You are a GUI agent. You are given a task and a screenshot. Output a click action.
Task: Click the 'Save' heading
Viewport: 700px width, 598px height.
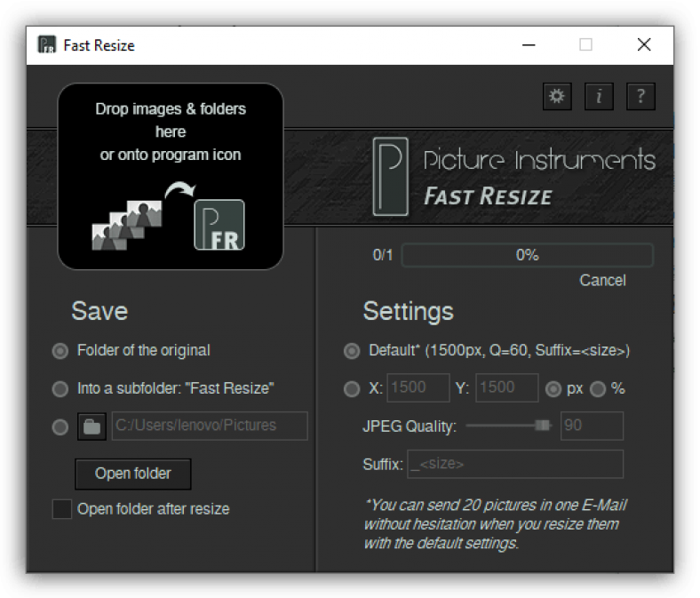[99, 311]
